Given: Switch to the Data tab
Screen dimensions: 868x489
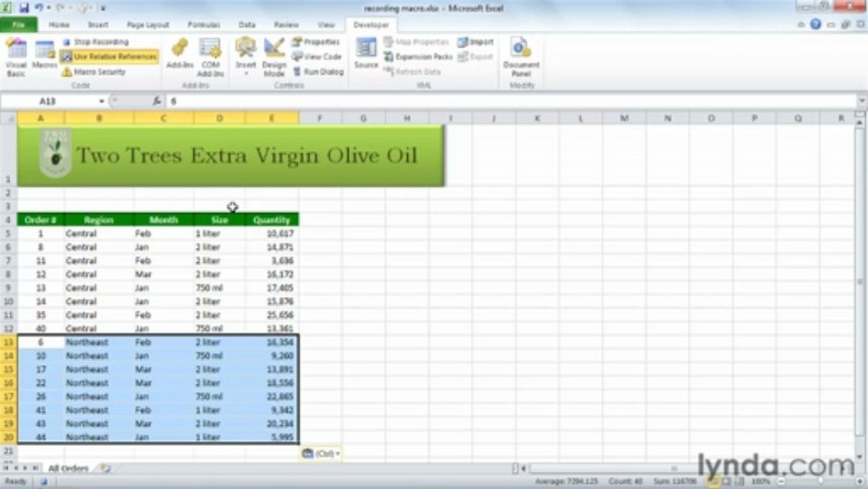Looking at the screenshot, I should click(x=247, y=25).
